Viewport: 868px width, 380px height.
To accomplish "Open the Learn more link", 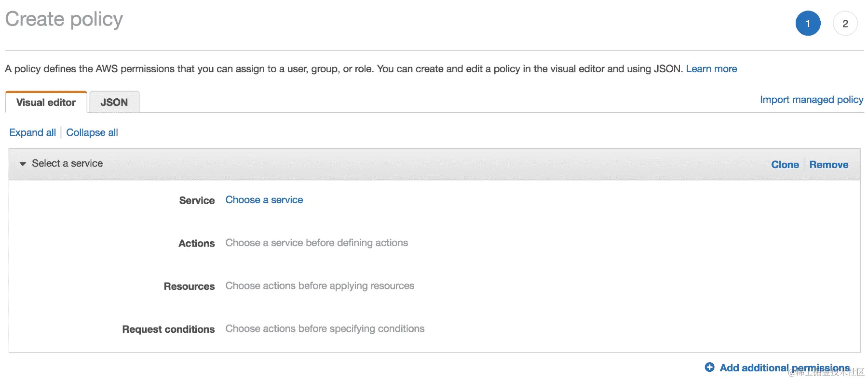I will click(711, 69).
